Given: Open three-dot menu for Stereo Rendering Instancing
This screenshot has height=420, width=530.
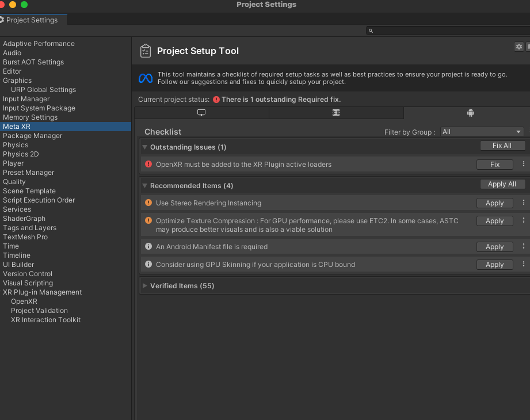Looking at the screenshot, I should pyautogui.click(x=524, y=203).
